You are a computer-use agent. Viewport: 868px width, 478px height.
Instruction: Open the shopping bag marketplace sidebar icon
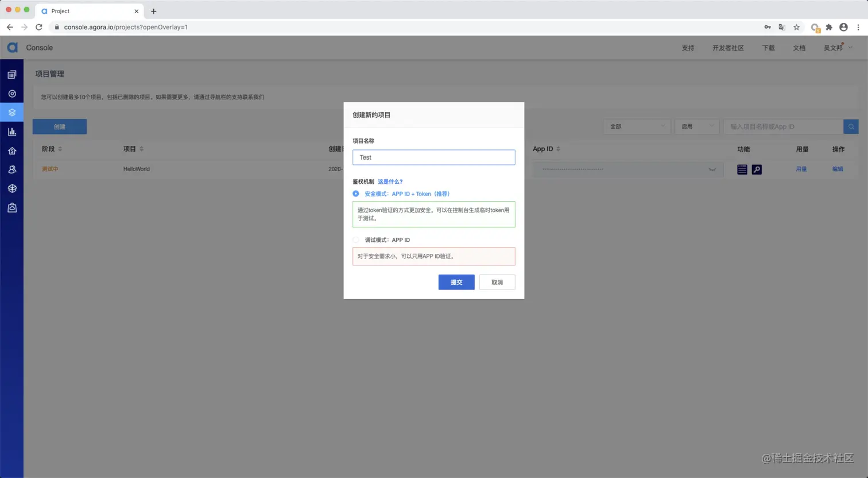(12, 207)
